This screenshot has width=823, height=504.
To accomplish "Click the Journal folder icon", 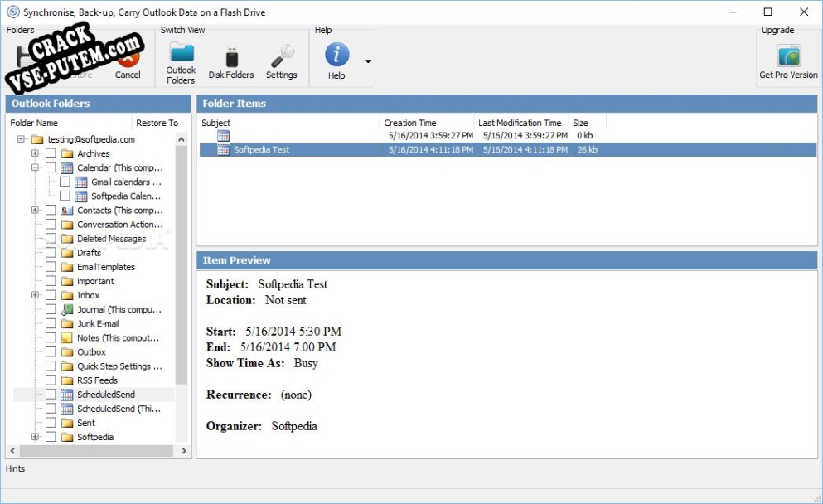I will click(x=67, y=309).
